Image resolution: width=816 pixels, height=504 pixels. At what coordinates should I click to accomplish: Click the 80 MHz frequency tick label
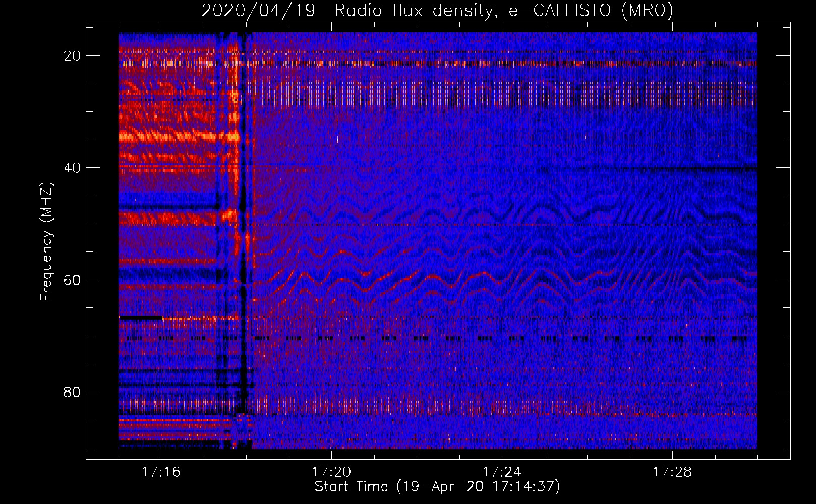tap(72, 392)
